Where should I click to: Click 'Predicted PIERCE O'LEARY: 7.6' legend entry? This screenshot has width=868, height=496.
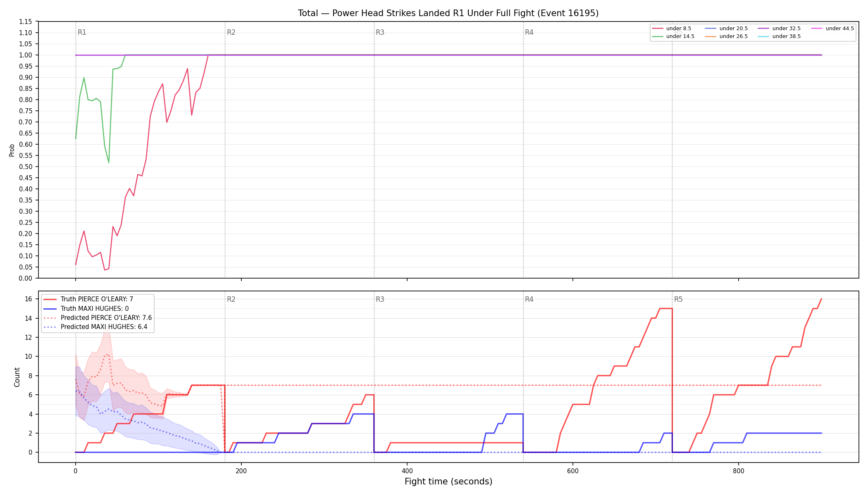(98, 318)
